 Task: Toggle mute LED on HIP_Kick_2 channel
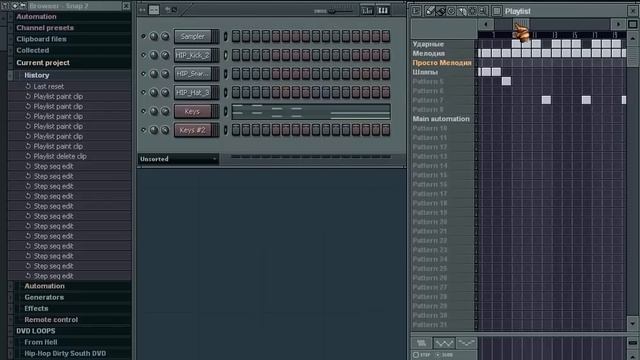point(143,55)
